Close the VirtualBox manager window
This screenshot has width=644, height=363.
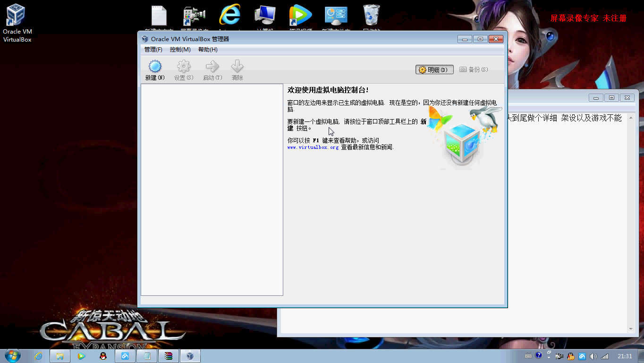(495, 39)
